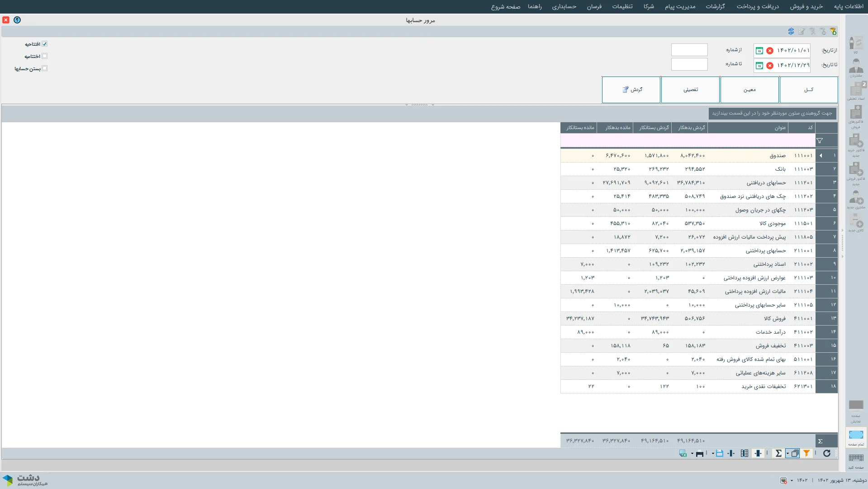This screenshot has width=868, height=489.
Task: Click the circular reload arrow icon
Action: (x=826, y=453)
